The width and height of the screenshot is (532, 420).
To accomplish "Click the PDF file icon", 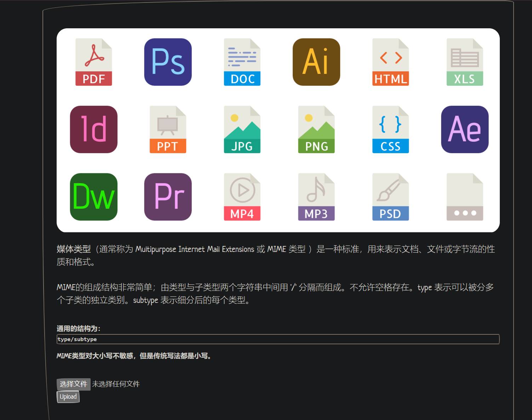I will [94, 62].
